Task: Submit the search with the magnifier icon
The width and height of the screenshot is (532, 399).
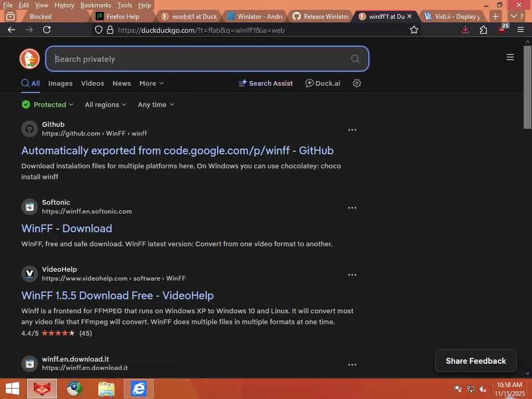Action: tap(355, 59)
